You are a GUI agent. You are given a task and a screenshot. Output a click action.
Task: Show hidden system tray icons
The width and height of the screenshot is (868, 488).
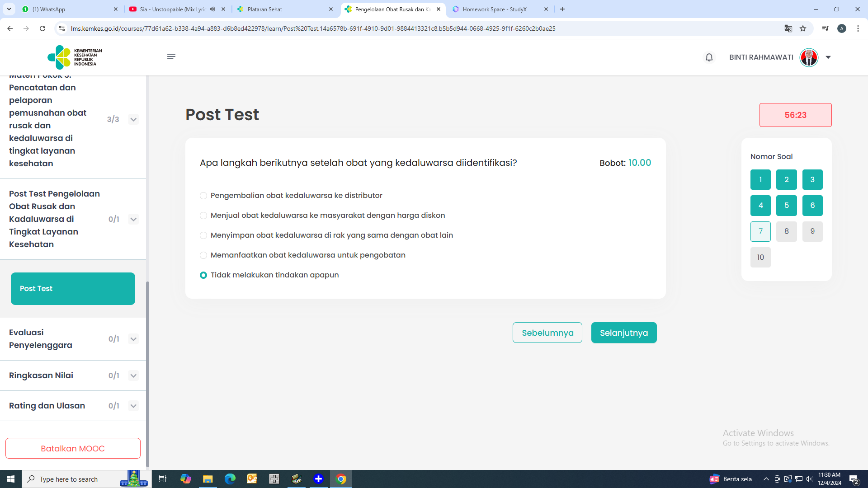point(766,479)
